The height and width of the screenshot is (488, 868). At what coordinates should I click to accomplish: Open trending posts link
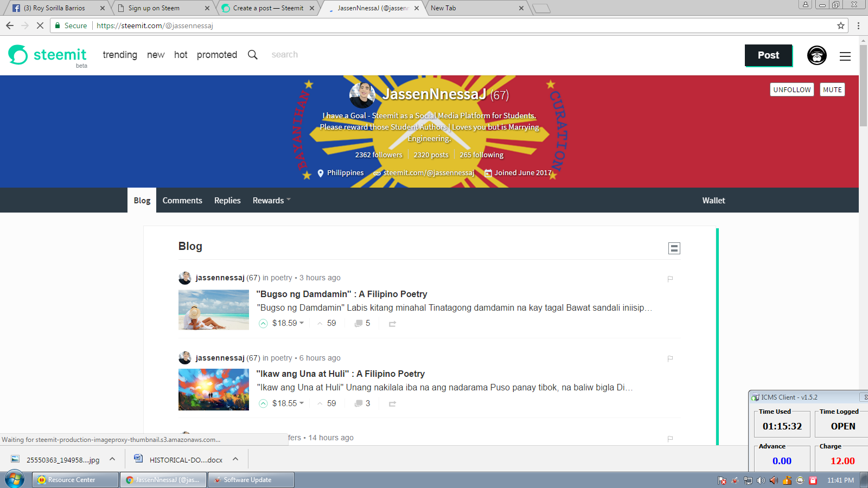point(120,55)
